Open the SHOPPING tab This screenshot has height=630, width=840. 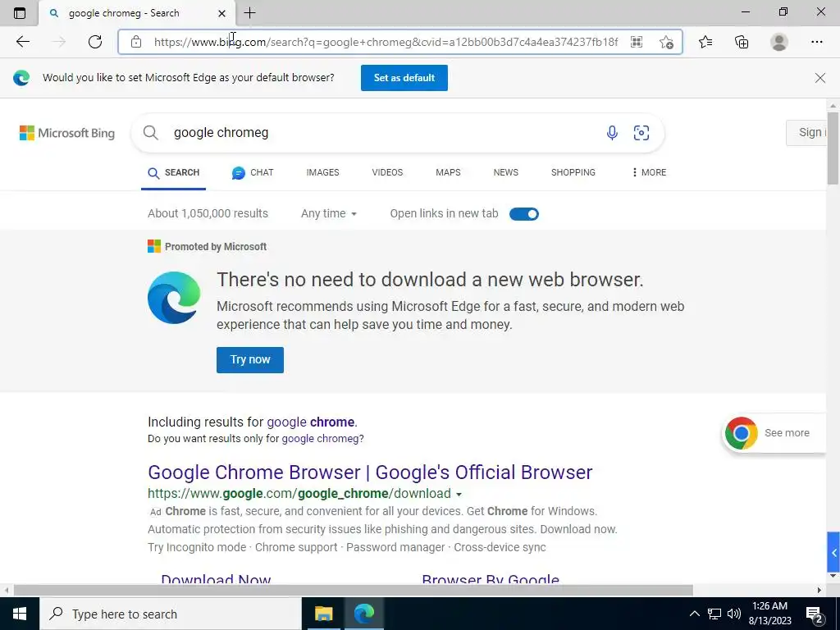pyautogui.click(x=573, y=172)
